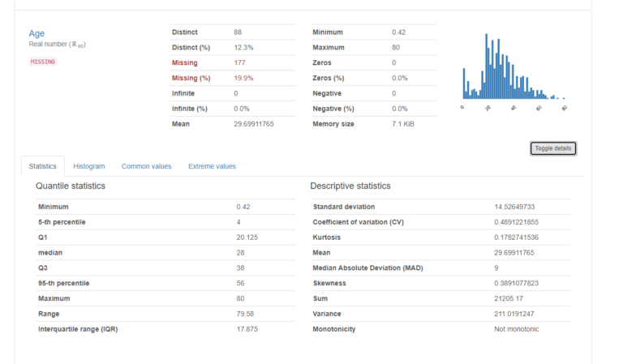Select the Common values tab
Image resolution: width=623 pixels, height=364 pixels.
pos(146,166)
